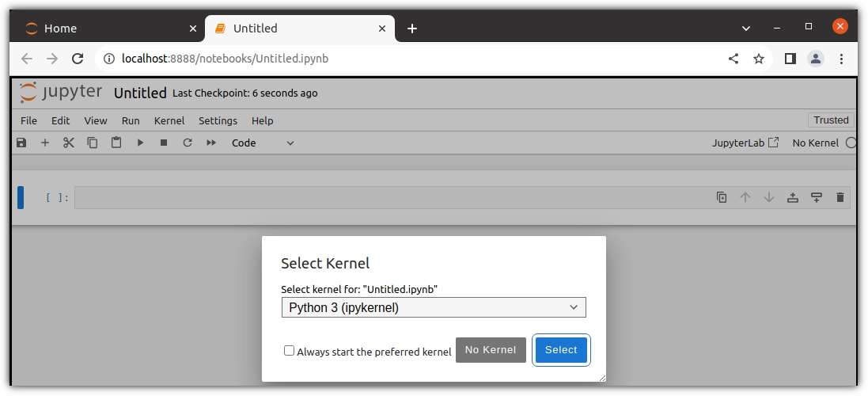The width and height of the screenshot is (868, 396).
Task: Expand the browser tab search chevron
Action: coord(746,29)
